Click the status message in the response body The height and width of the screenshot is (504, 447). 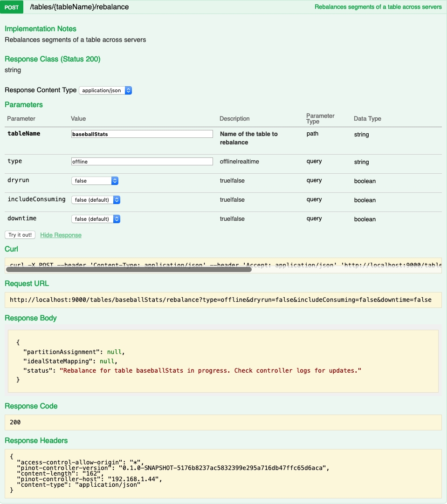210,370
